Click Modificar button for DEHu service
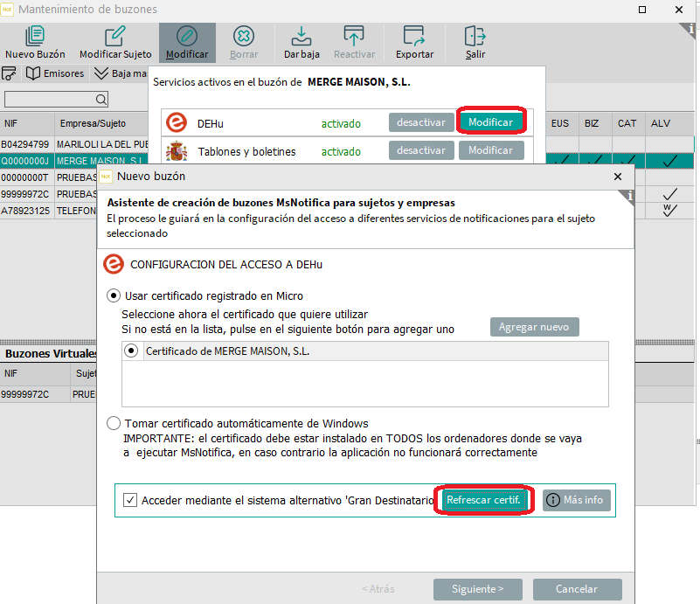 click(490, 122)
